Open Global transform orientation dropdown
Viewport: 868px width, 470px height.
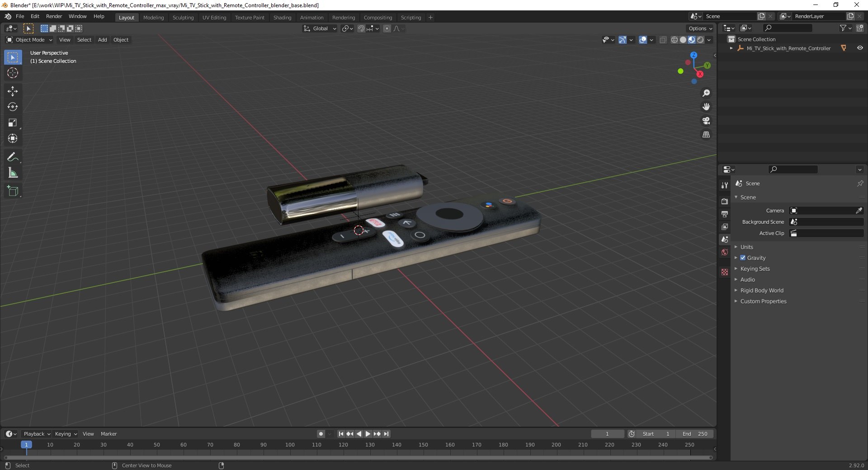point(320,28)
